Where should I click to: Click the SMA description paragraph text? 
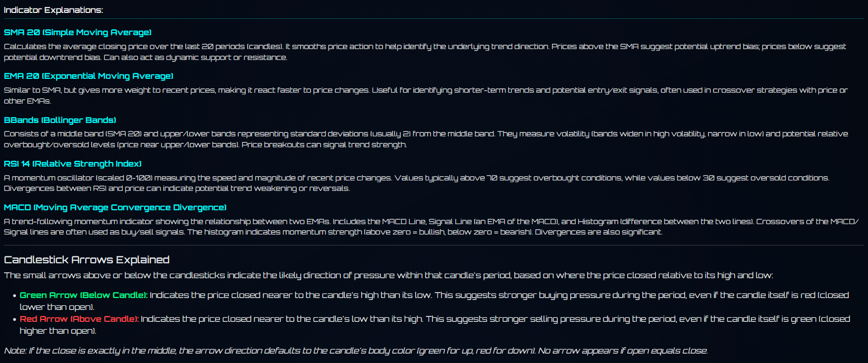coord(425,52)
